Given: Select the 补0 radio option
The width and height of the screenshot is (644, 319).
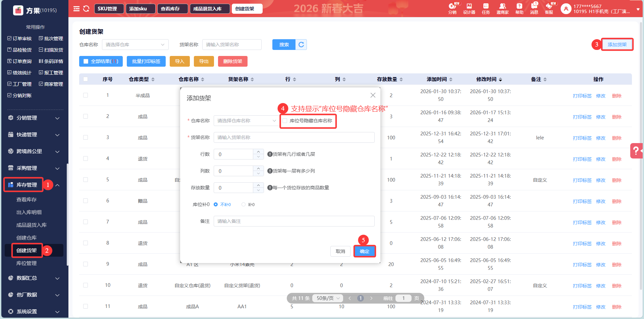Looking at the screenshot, I should [244, 204].
